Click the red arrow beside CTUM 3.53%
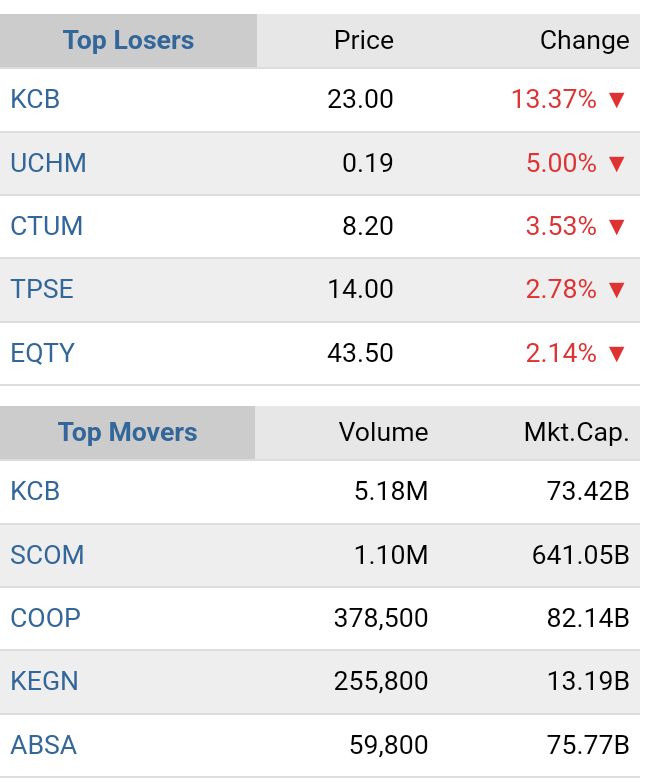 [616, 227]
